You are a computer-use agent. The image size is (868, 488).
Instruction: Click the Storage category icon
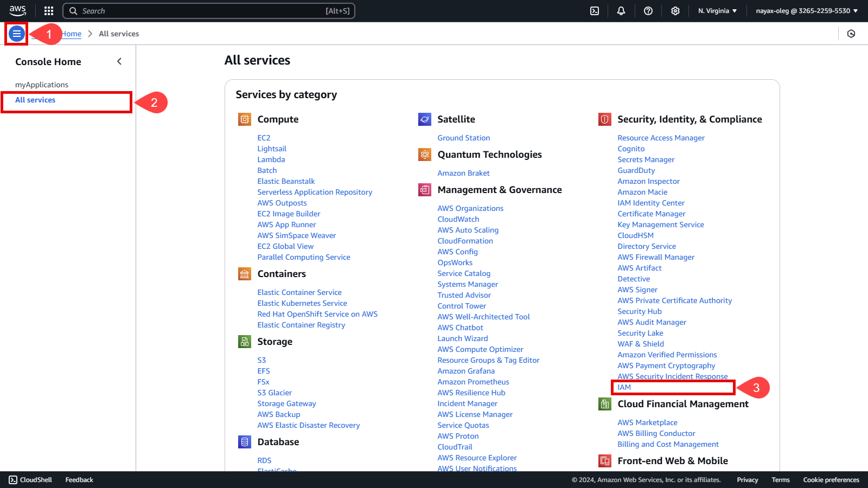[245, 342]
